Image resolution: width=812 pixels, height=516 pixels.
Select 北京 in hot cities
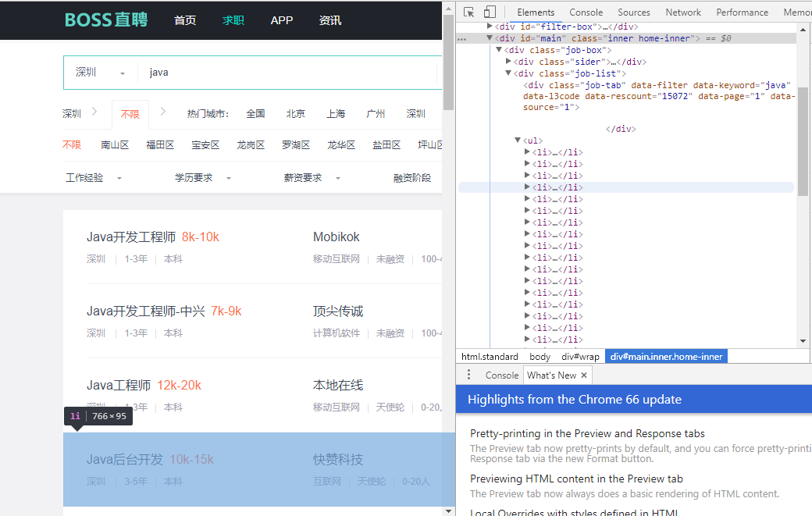(x=296, y=113)
